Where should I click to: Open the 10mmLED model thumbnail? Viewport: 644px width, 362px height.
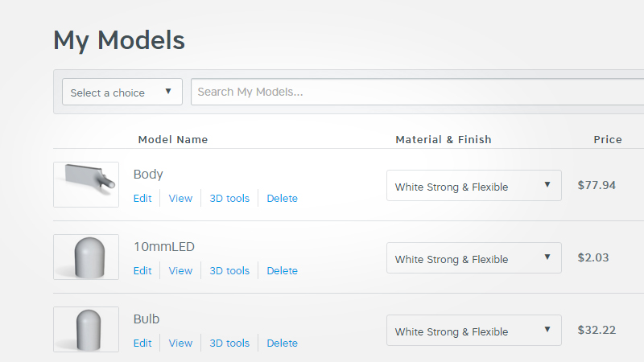point(86,257)
